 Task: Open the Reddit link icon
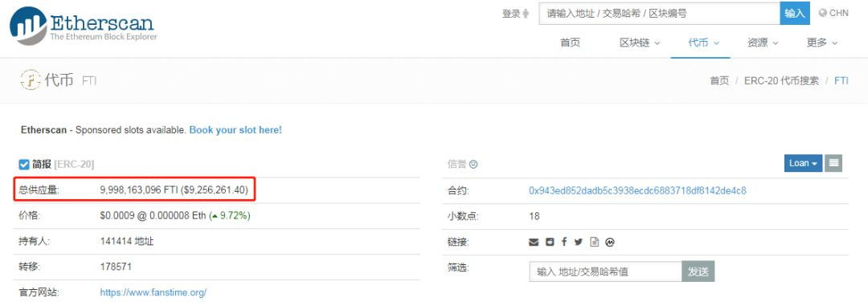549,242
